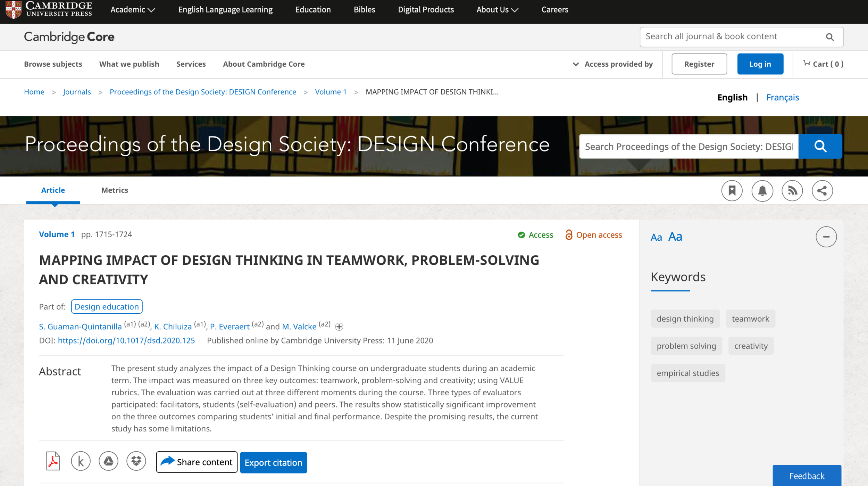Click the Export citation button

tap(273, 462)
